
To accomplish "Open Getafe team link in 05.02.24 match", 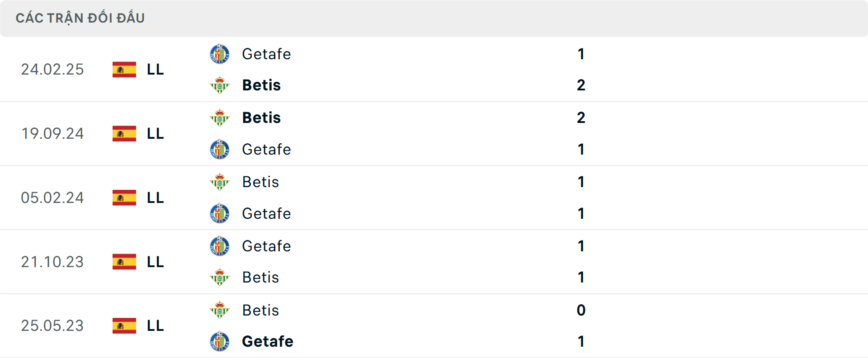I will [266, 213].
